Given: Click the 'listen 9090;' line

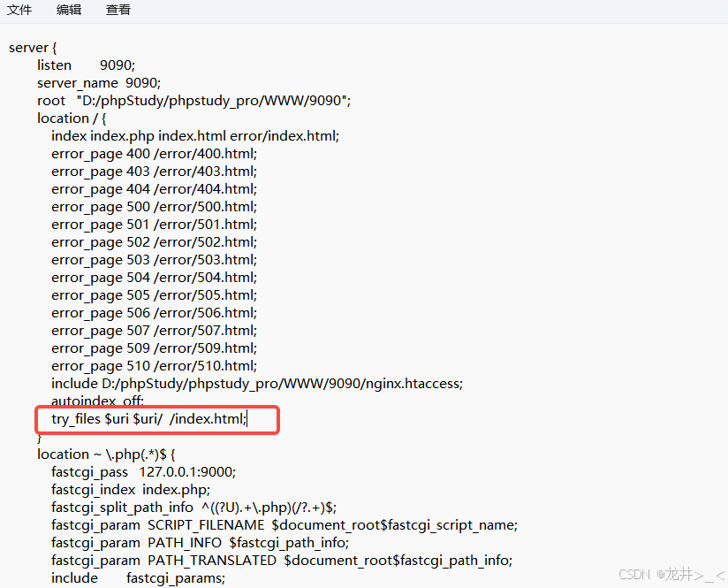Looking at the screenshot, I should [x=87, y=65].
